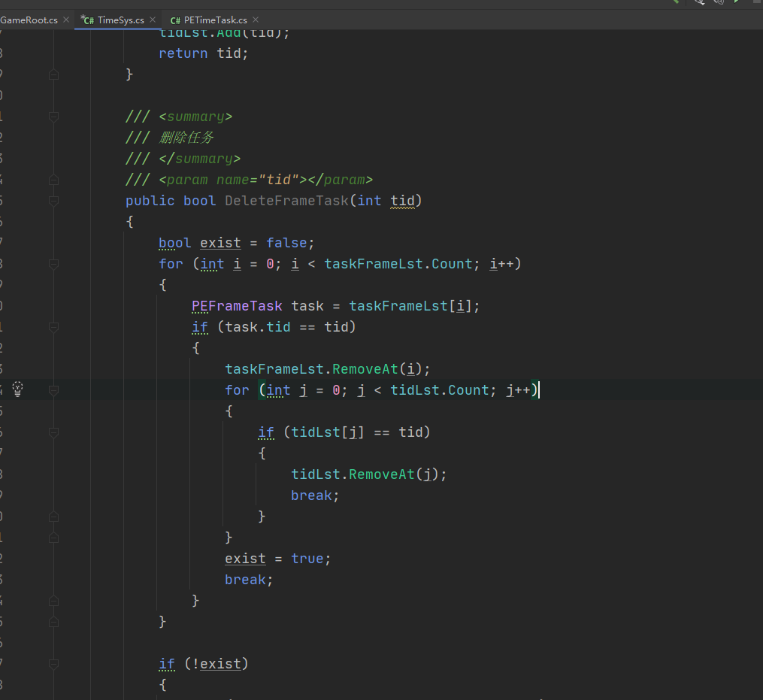Click the 'tidLst.RemoveAt(j);' call
The height and width of the screenshot is (700, 763).
[369, 474]
